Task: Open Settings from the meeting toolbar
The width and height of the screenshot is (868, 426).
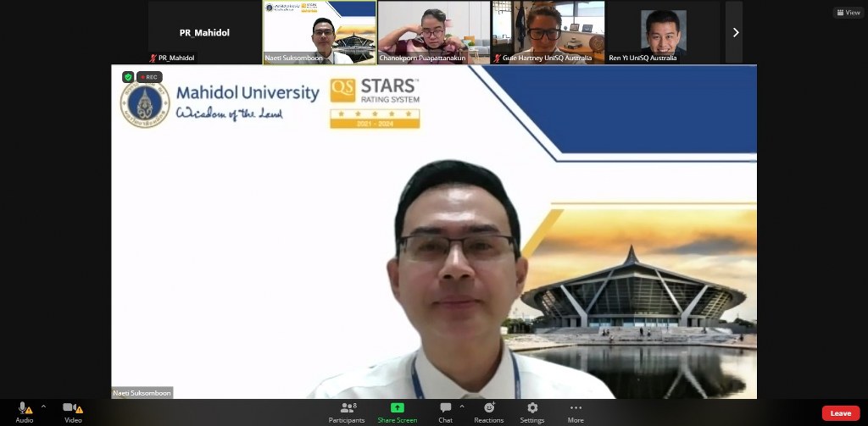Action: (x=532, y=408)
